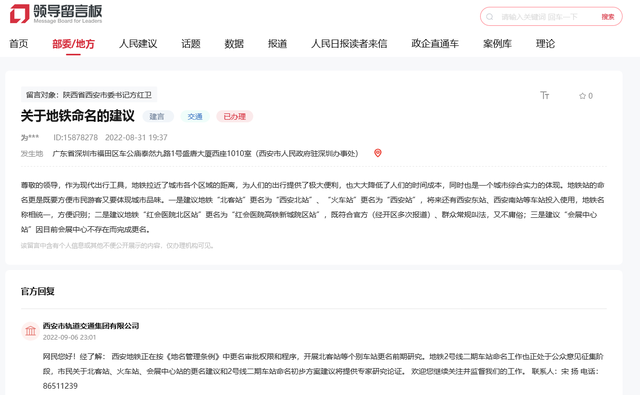This screenshot has height=395, width=640.
Task: Click the reply date 2022-09-06 23:01
Action: coord(69,337)
